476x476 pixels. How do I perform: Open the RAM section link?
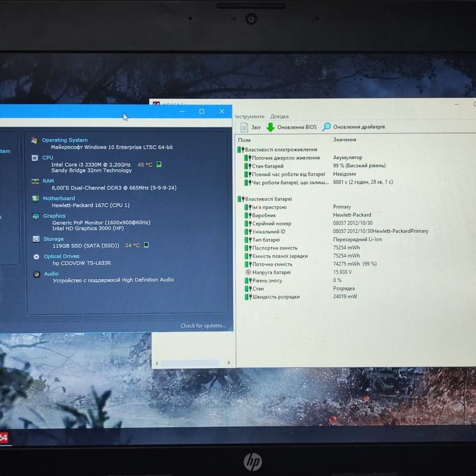pos(48,181)
